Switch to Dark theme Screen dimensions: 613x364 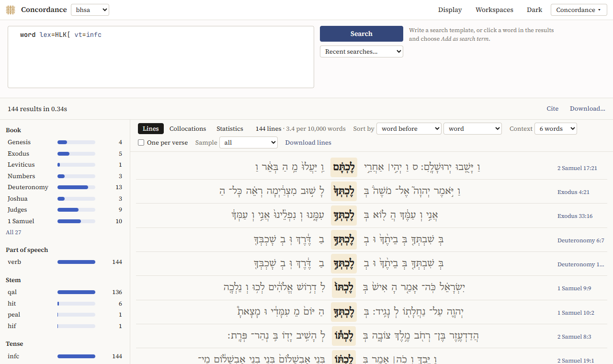[534, 10]
